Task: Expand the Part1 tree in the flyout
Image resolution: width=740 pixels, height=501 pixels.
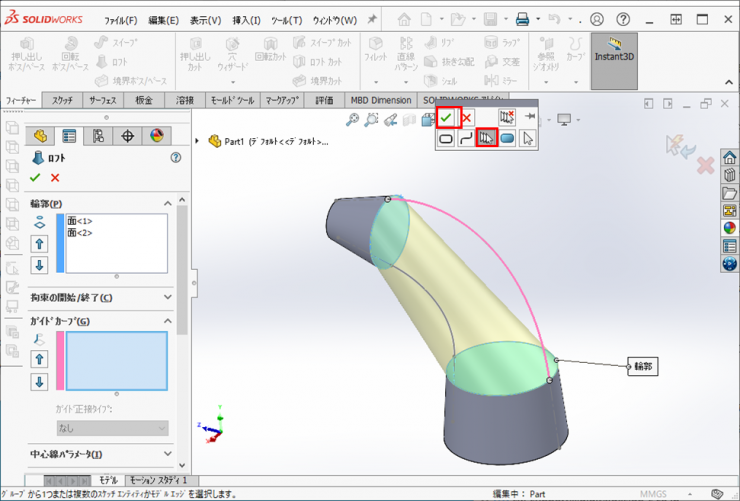Action: [197, 141]
